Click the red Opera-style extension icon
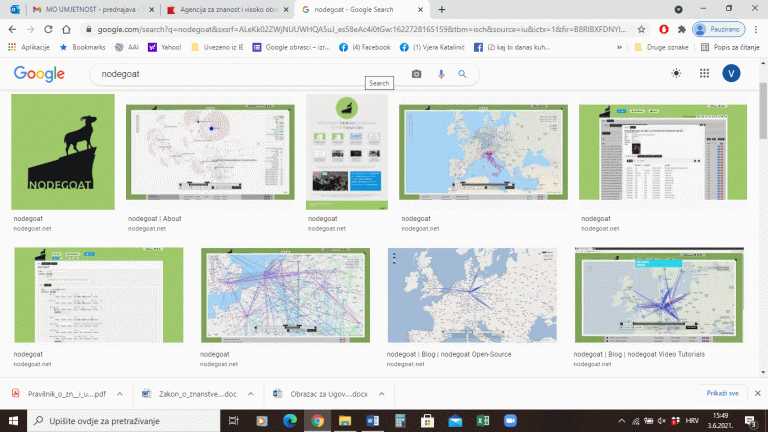This screenshot has width=768, height=432. point(664,29)
